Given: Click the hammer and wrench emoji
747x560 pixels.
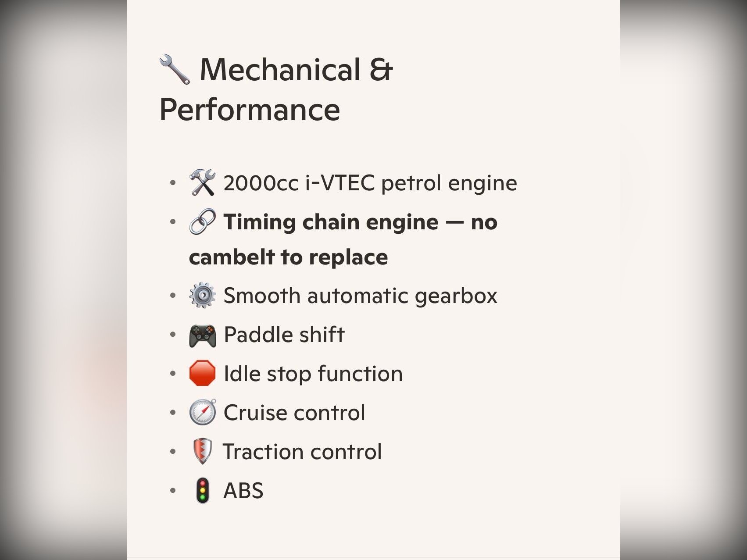Looking at the screenshot, I should (x=202, y=182).
